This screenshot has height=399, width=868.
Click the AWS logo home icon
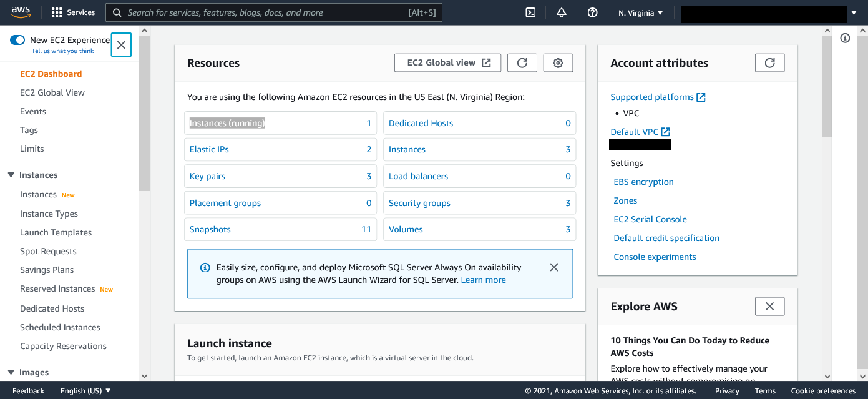21,12
